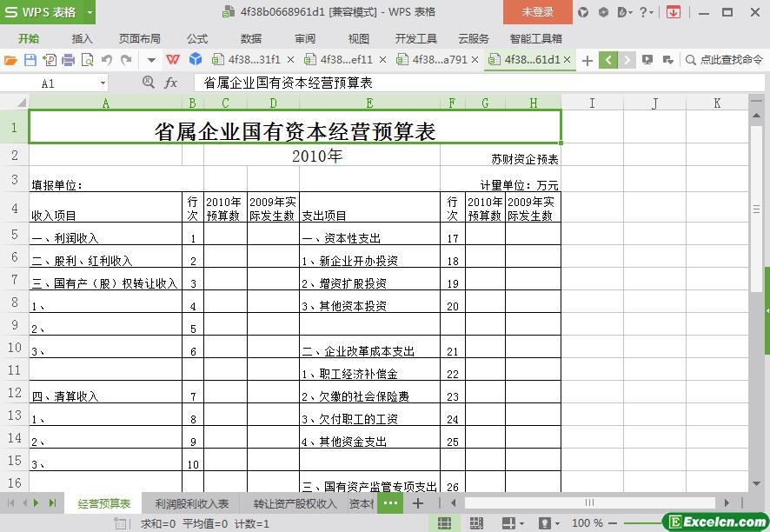This screenshot has height=532, width=770.
Task: Click the Open folder icon in toolbar
Action: (x=10, y=60)
